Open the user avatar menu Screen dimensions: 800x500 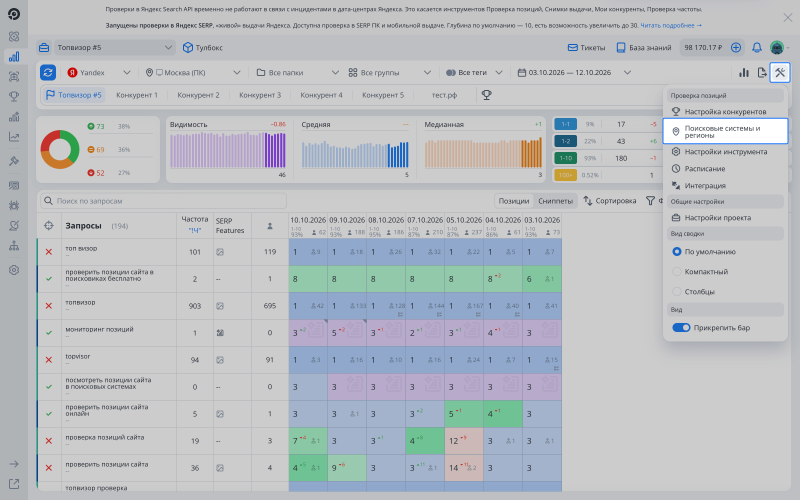pos(777,47)
